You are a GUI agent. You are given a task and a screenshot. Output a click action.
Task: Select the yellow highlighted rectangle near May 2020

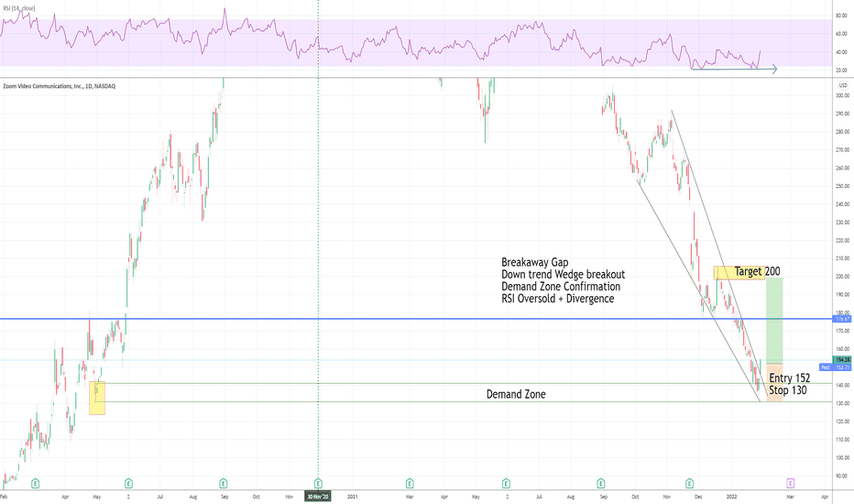97,398
